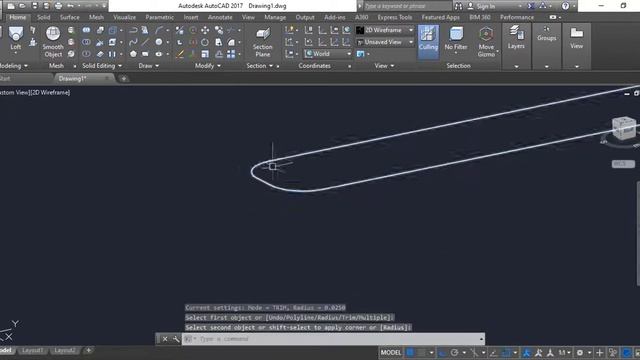
Task: Select the No Filter selection option
Action: (x=456, y=39)
